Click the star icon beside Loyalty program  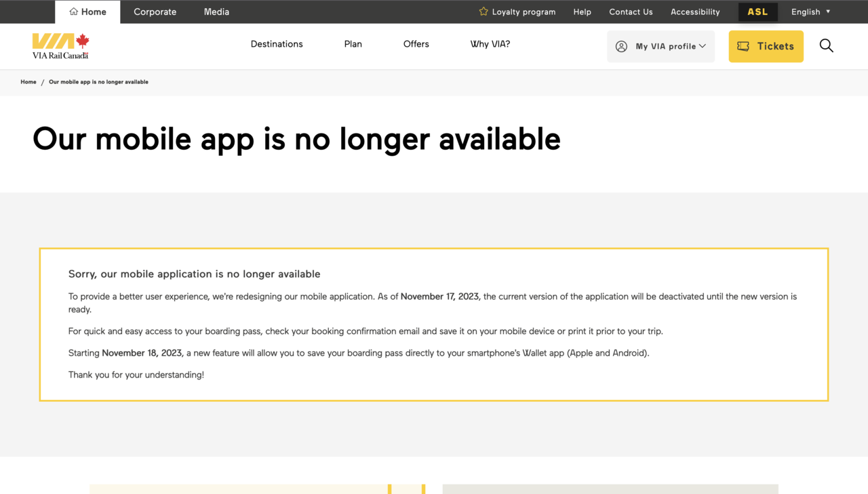point(484,12)
